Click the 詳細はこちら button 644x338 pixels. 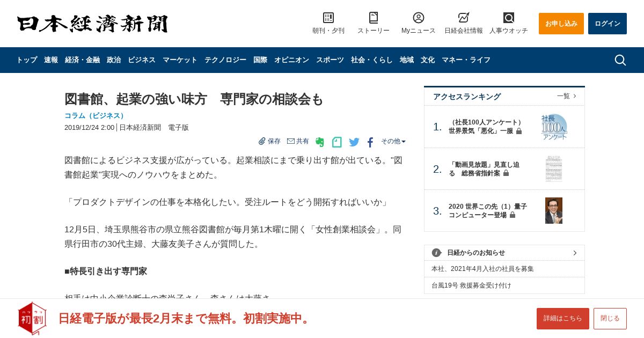pyautogui.click(x=563, y=319)
